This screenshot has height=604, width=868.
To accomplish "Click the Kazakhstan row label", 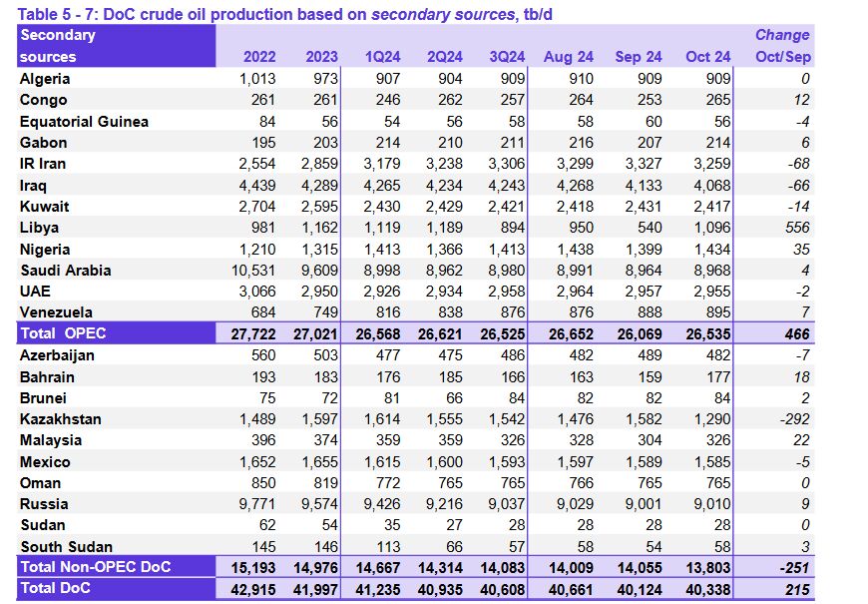I will click(x=60, y=419).
